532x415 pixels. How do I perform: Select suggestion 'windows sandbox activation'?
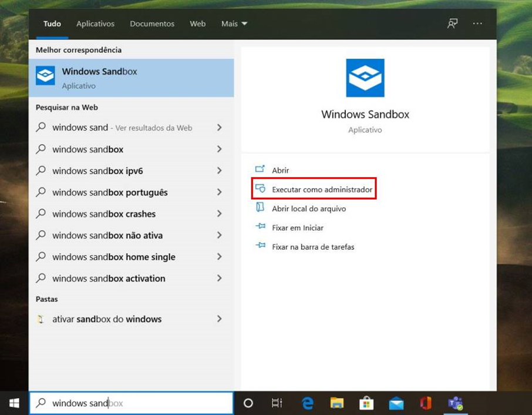pos(132,278)
